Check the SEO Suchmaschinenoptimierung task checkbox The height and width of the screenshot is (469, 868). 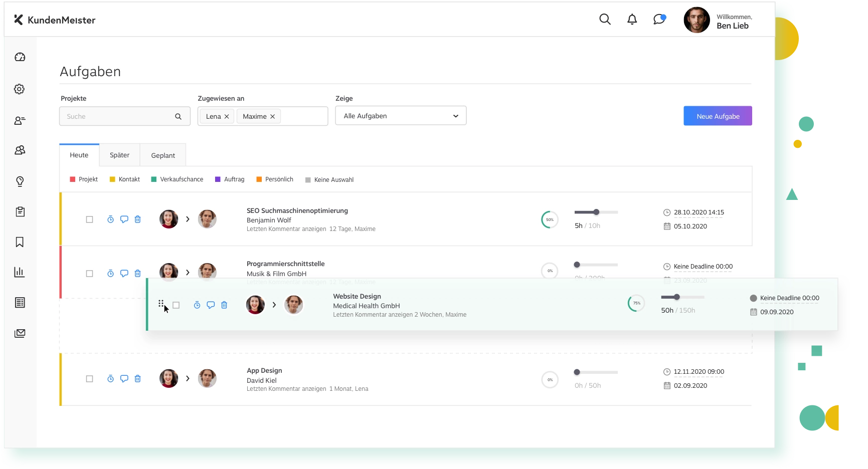click(x=89, y=219)
